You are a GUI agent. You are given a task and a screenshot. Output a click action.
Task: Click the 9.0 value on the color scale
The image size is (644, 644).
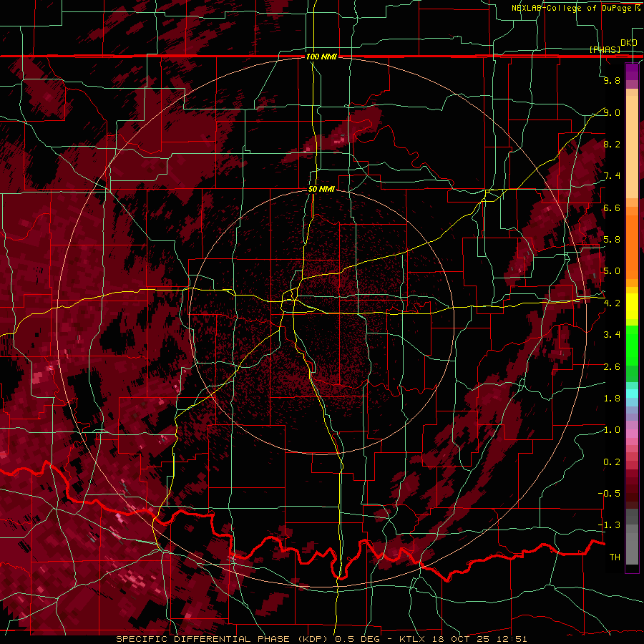[612, 112]
